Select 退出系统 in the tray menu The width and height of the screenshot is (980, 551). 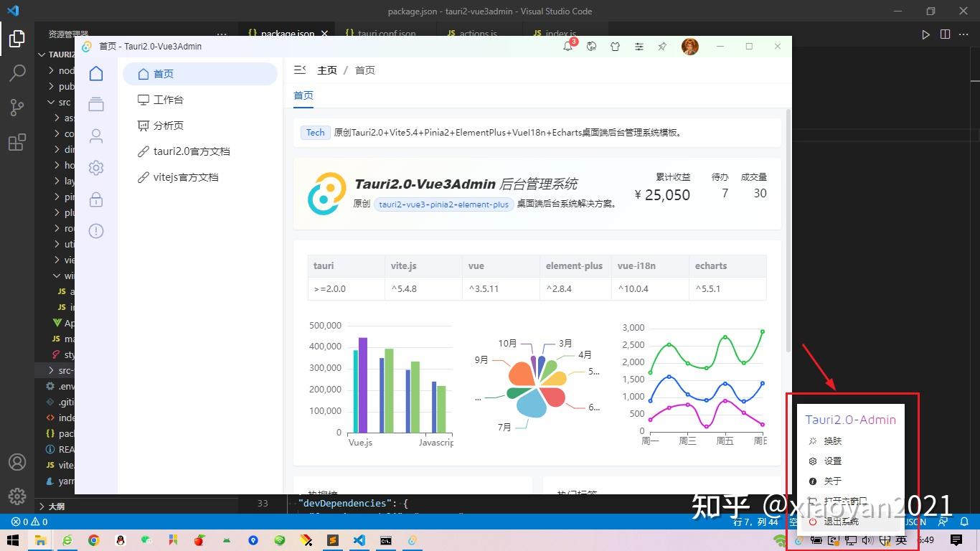pos(842,521)
